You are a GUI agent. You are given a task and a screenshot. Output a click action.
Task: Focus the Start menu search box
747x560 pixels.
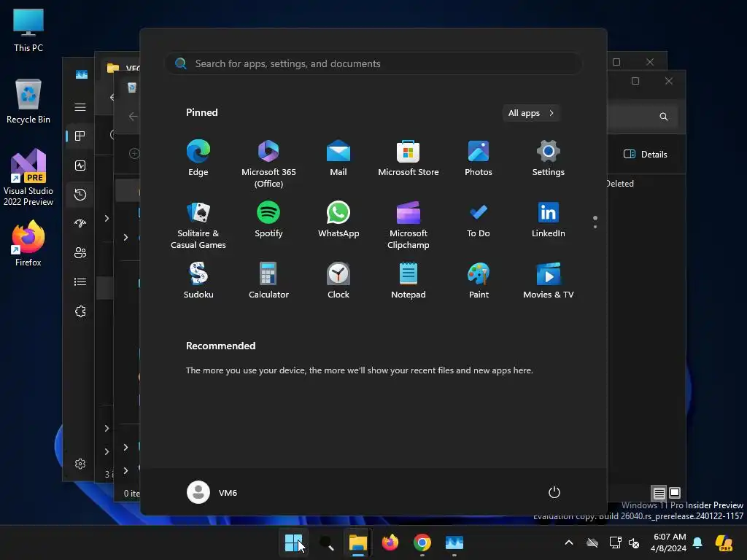[x=373, y=64]
